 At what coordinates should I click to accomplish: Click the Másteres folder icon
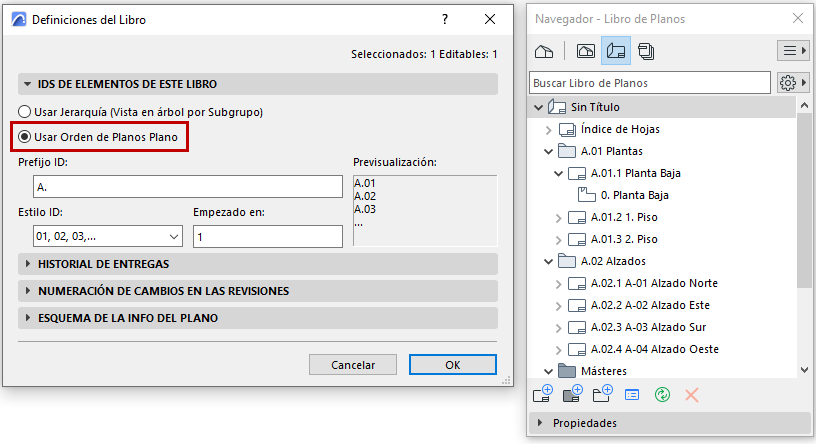(x=566, y=371)
